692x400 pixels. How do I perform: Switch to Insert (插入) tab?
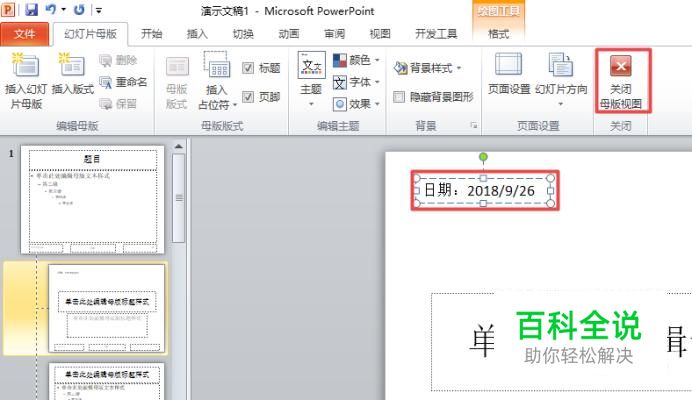tap(197, 34)
